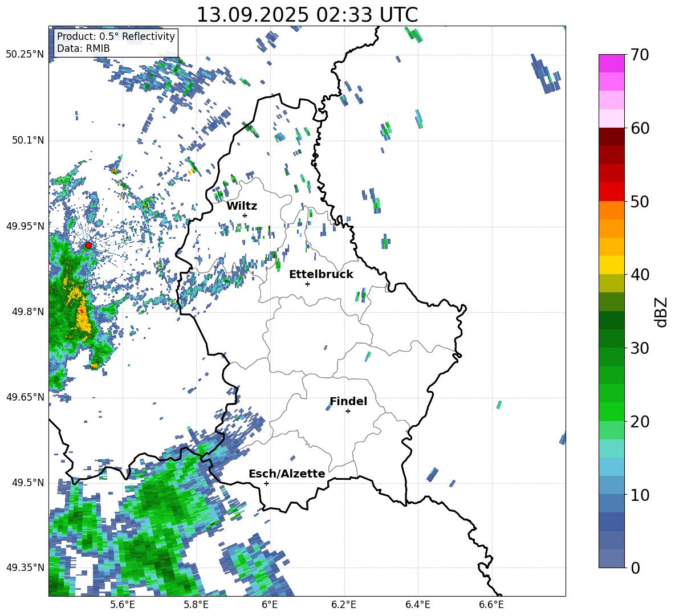The image size is (675, 616).
Task: Click the 6.6°E longitude label
Action: (x=491, y=605)
